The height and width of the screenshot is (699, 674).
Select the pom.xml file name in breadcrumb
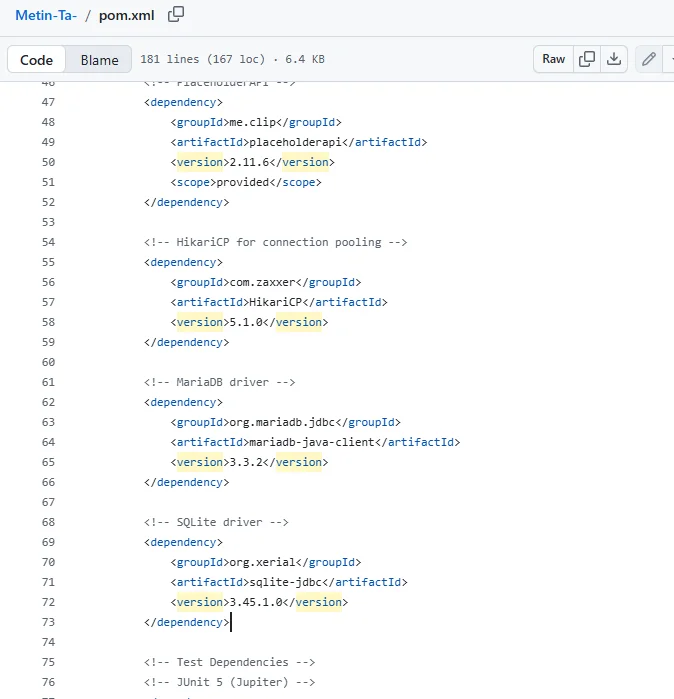tap(127, 16)
